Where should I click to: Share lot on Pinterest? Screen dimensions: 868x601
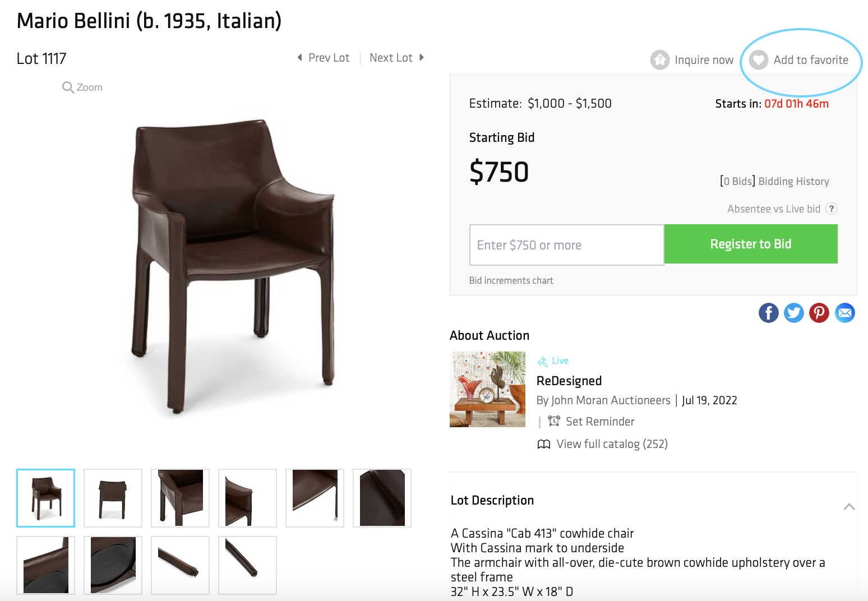pyautogui.click(x=819, y=313)
